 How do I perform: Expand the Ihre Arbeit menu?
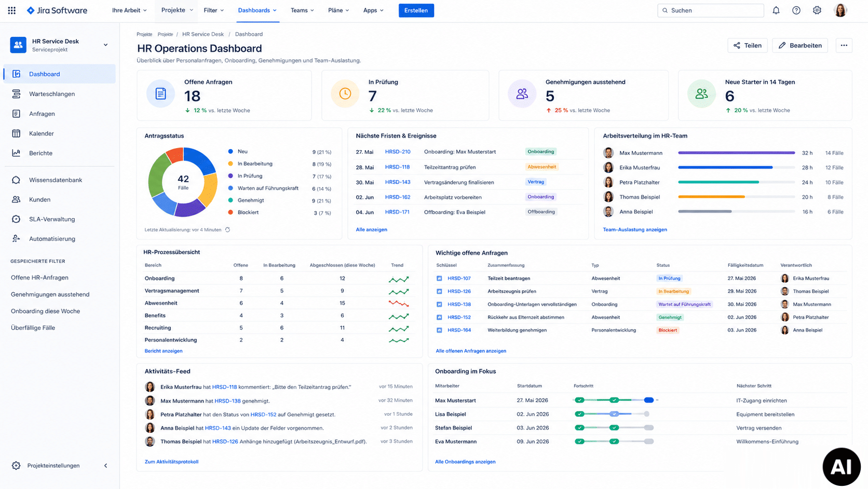coord(129,10)
